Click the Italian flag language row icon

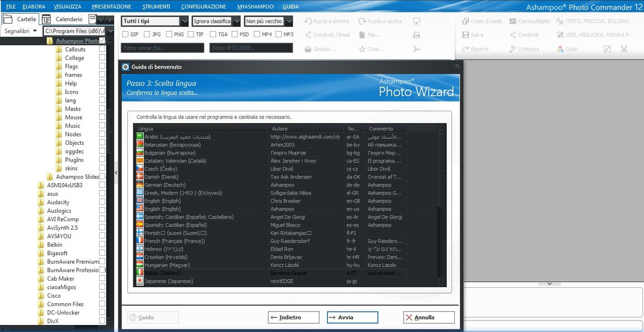pyautogui.click(x=140, y=273)
